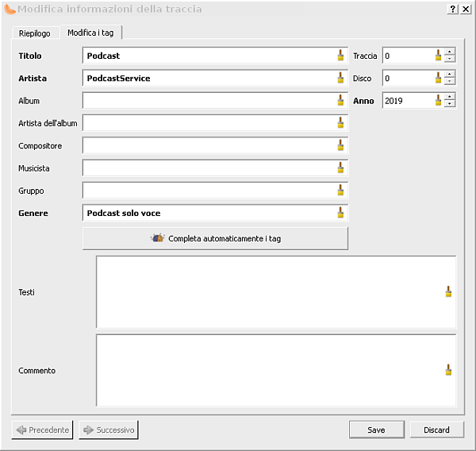
Task: Click broom icon in the Anno field
Action: [437, 100]
